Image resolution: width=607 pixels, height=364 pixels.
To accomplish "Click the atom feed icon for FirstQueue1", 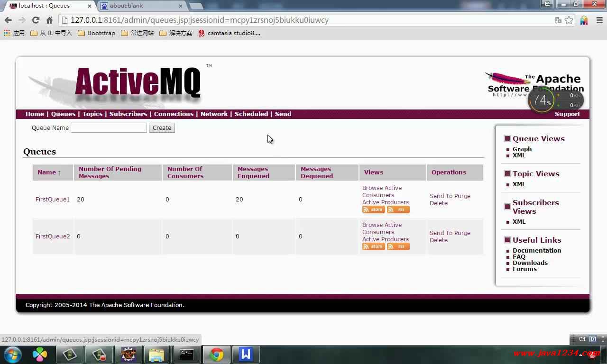I will [374, 209].
